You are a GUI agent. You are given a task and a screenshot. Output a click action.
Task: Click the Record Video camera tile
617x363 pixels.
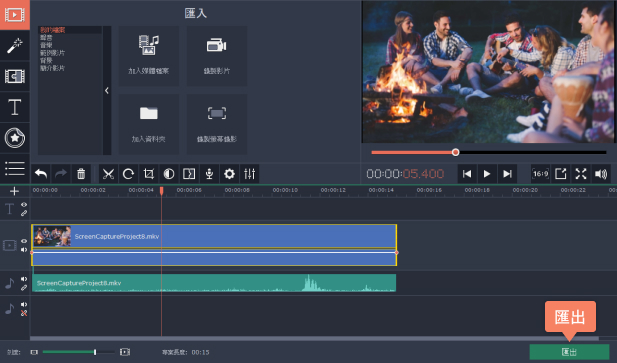pyautogui.click(x=217, y=56)
